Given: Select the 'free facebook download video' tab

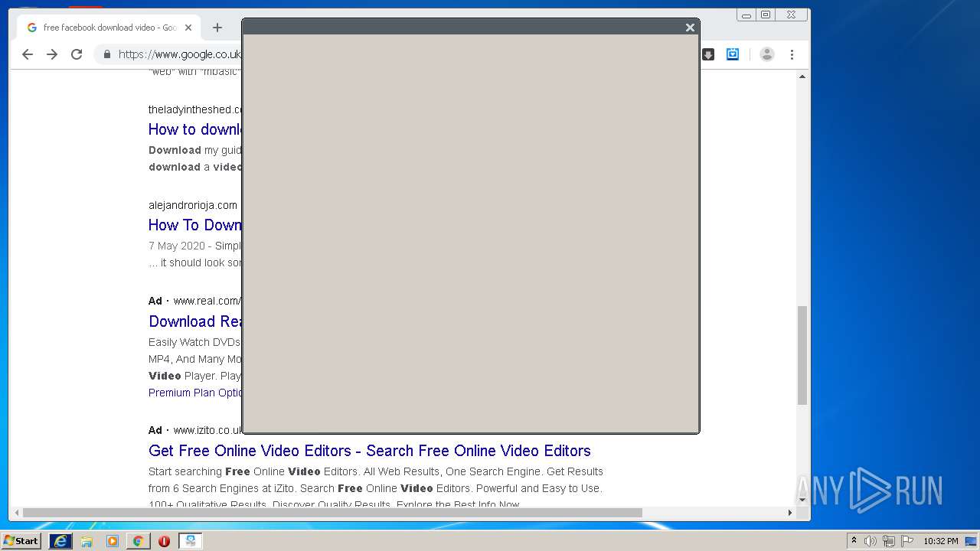Looking at the screenshot, I should click(x=109, y=28).
